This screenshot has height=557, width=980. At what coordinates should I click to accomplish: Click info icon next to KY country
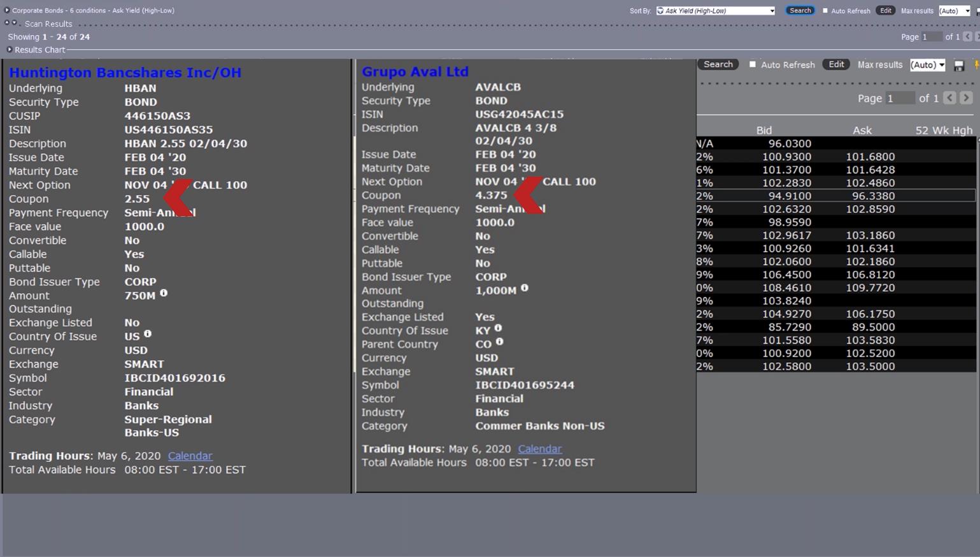click(499, 328)
